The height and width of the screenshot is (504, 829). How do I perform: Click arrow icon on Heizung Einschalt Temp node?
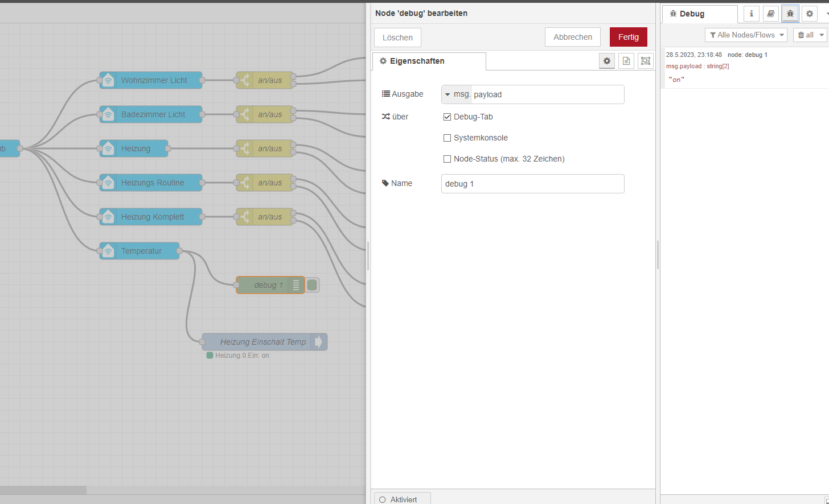tap(319, 342)
